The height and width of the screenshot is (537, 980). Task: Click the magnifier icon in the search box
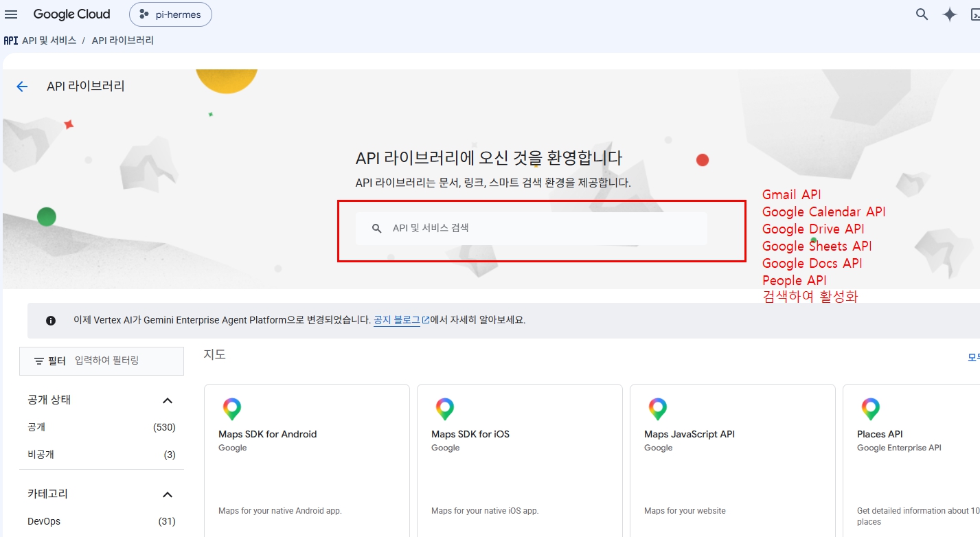(x=376, y=229)
